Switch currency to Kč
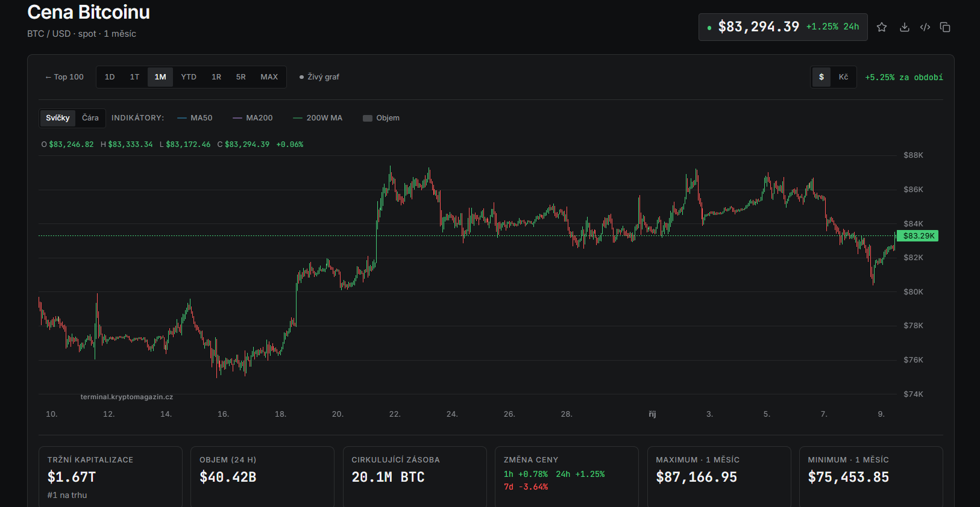This screenshot has width=980, height=507. click(843, 77)
